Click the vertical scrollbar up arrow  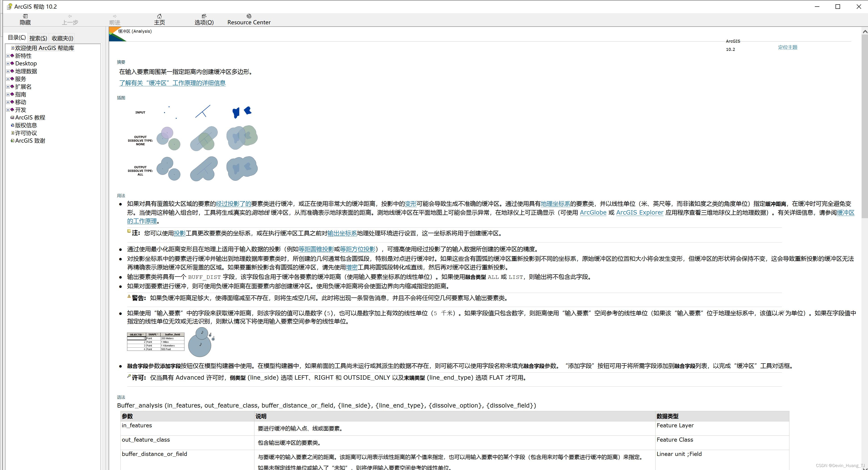865,31
